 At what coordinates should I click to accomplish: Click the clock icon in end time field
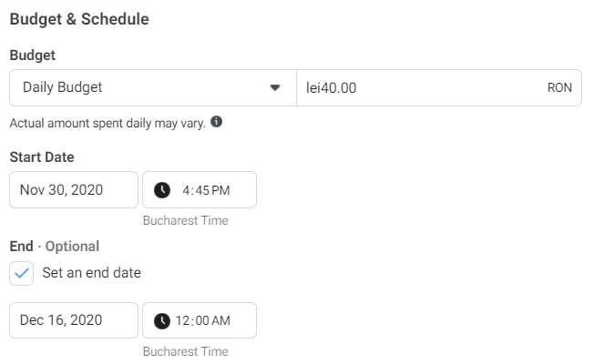(x=162, y=321)
